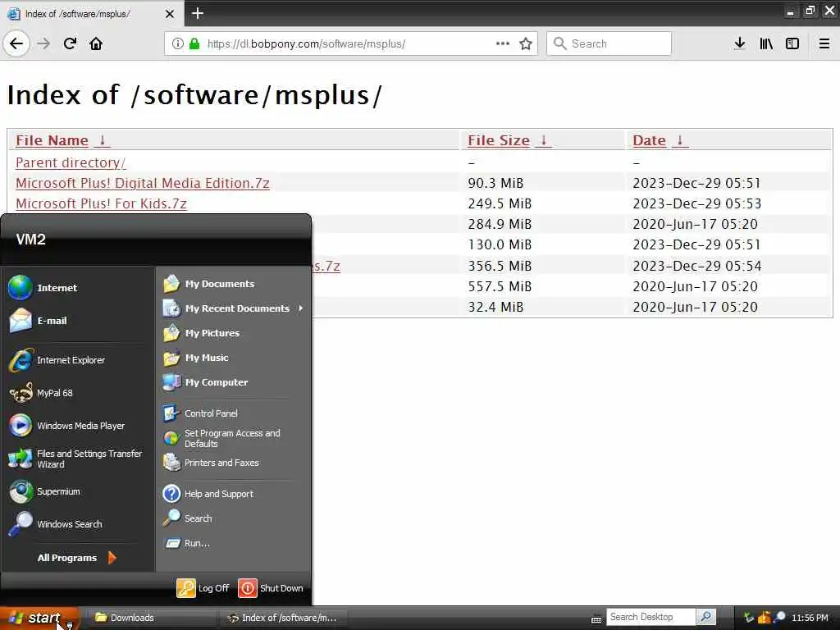This screenshot has height=630, width=840.
Task: Go back with the browser back arrow
Action: (x=16, y=43)
